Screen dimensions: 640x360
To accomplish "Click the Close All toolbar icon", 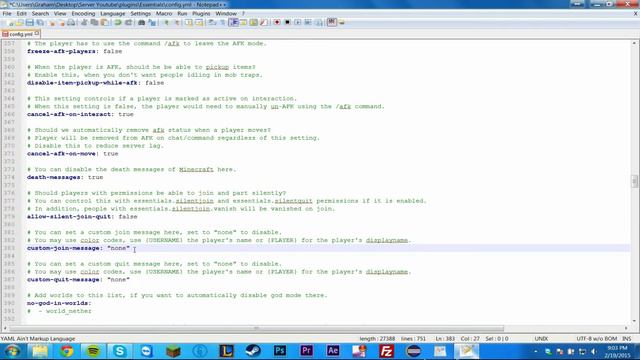I will pos(62,22).
